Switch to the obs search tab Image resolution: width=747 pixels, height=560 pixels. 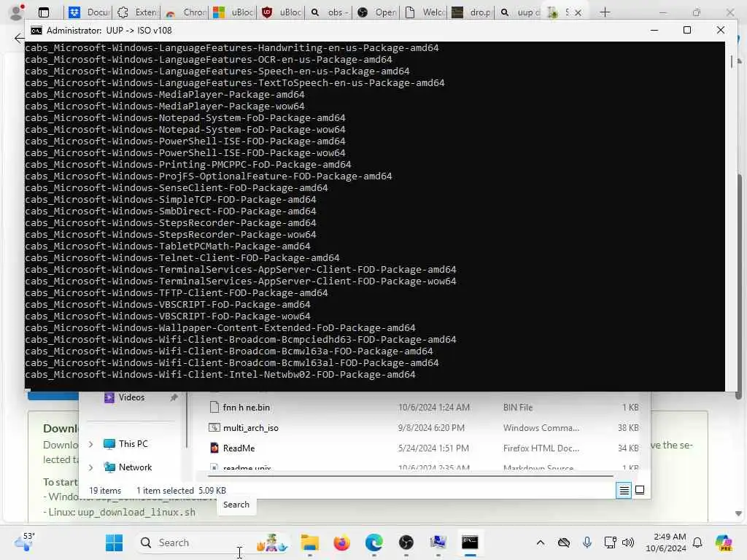point(330,12)
